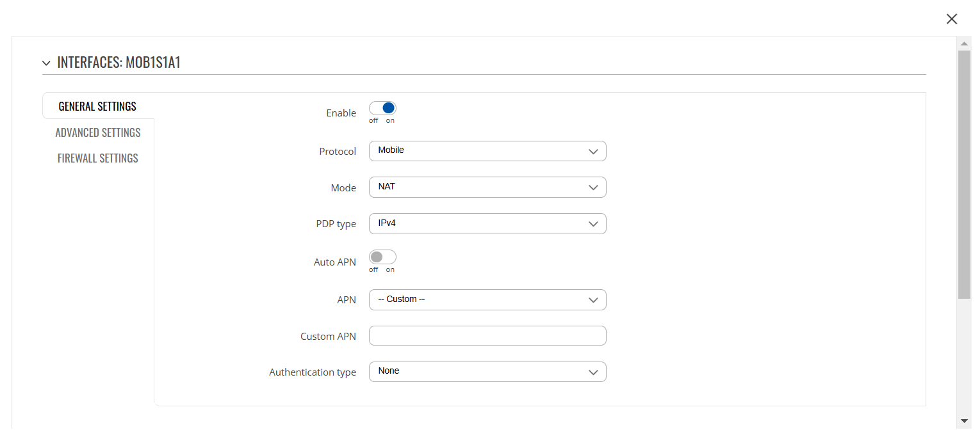Expand the Mode dropdown showing NAT
980x430 pixels.
tap(487, 187)
